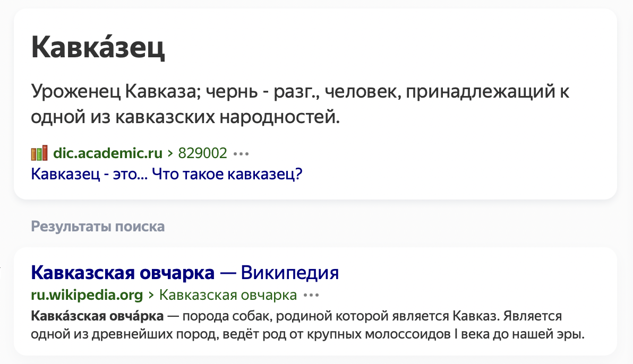
Task: Open three-dot menu of the Wikipedia result
Action: [311, 295]
